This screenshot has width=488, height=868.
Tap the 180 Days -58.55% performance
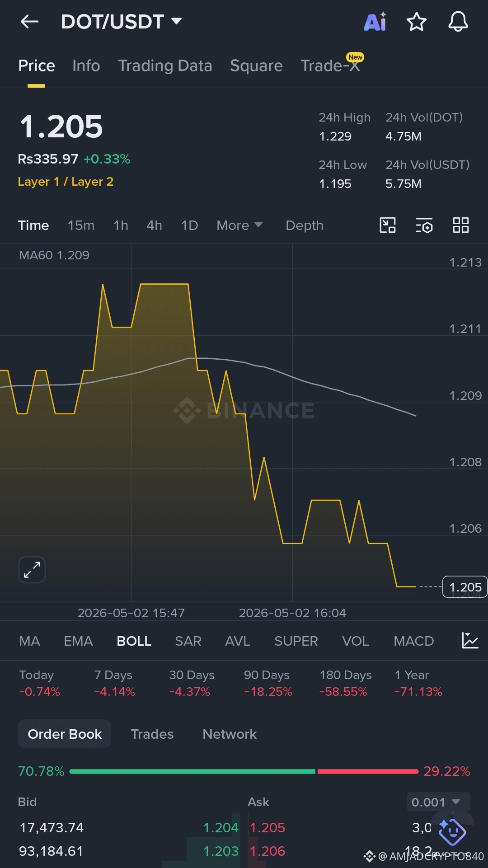click(x=346, y=683)
